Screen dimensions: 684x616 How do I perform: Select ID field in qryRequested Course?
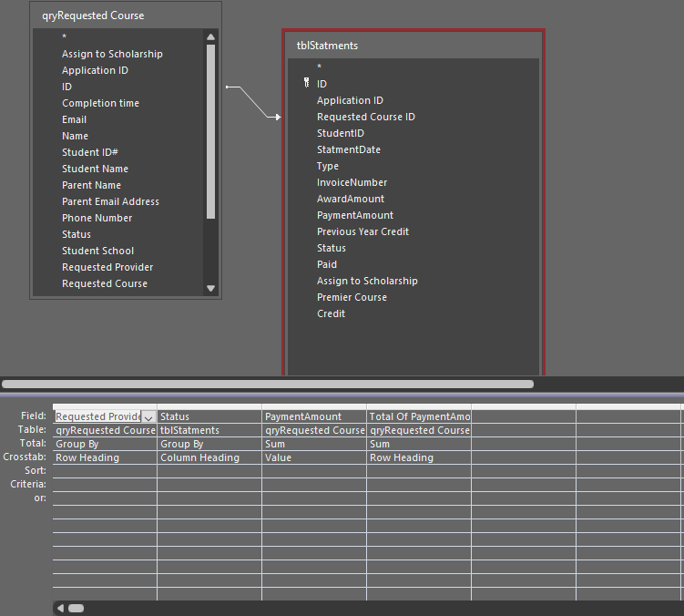66,87
